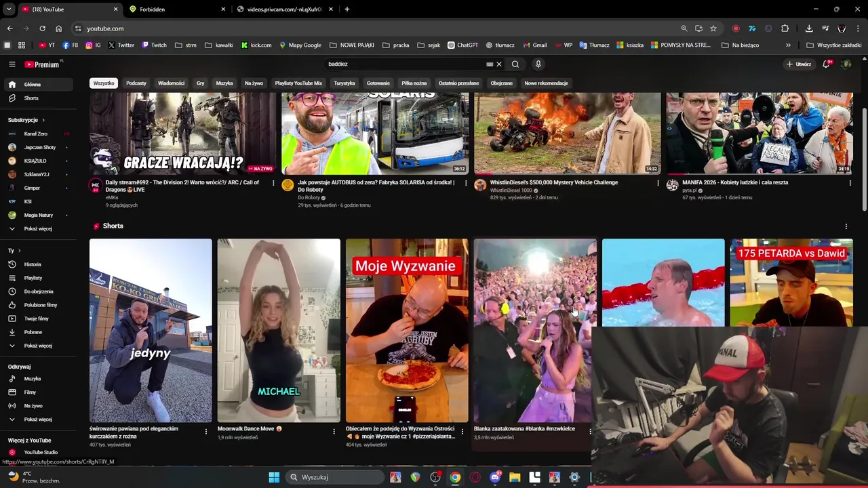Open YouTube Studio link in sidebar

coord(38,452)
